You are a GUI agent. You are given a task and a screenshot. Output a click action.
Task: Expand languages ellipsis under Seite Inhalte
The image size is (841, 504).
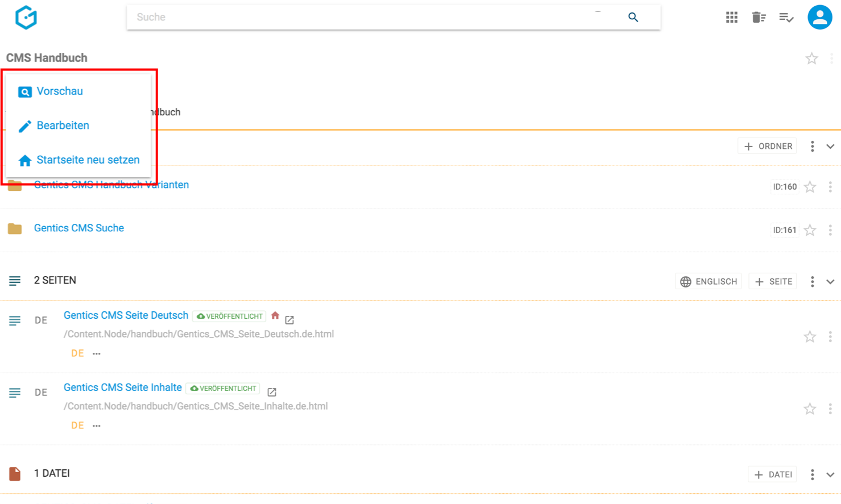point(97,426)
